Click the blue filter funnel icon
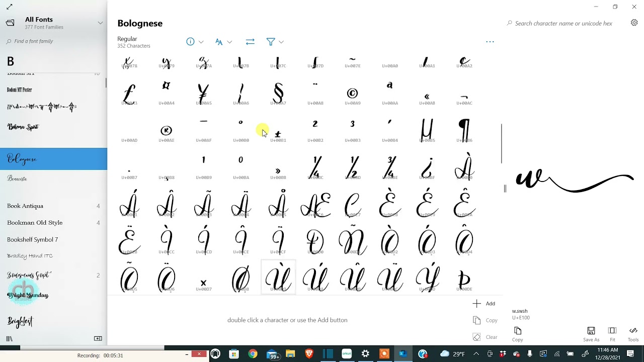Image resolution: width=644 pixels, height=362 pixels. pos(271,42)
